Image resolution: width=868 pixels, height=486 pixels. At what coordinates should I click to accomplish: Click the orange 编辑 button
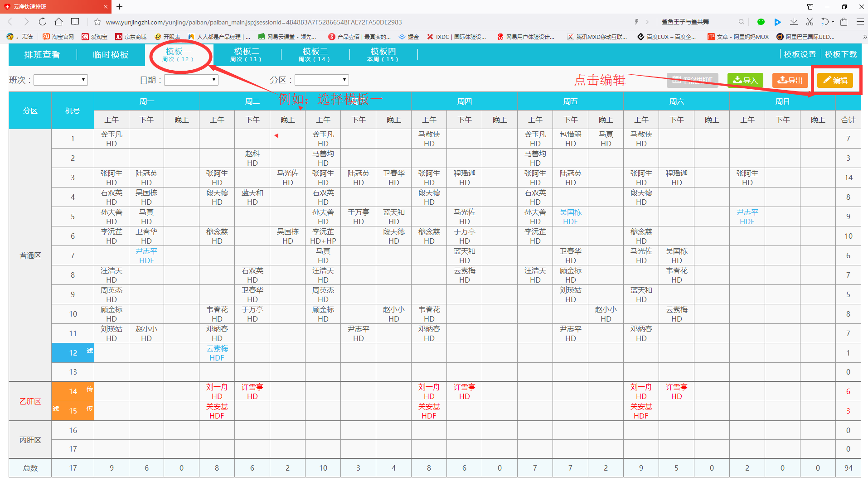pos(835,80)
